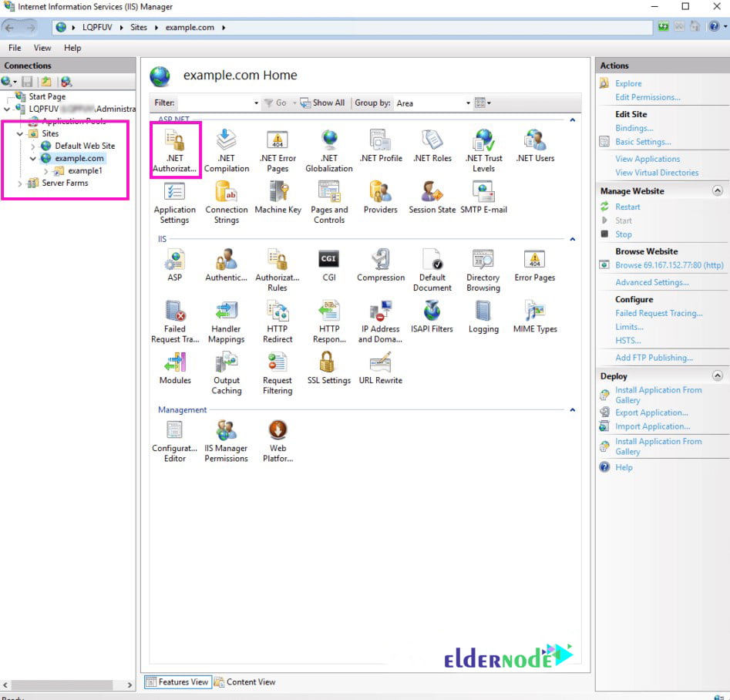Viewport: 730px width, 700px height.
Task: Open SSL Settings feature
Action: pos(329,368)
